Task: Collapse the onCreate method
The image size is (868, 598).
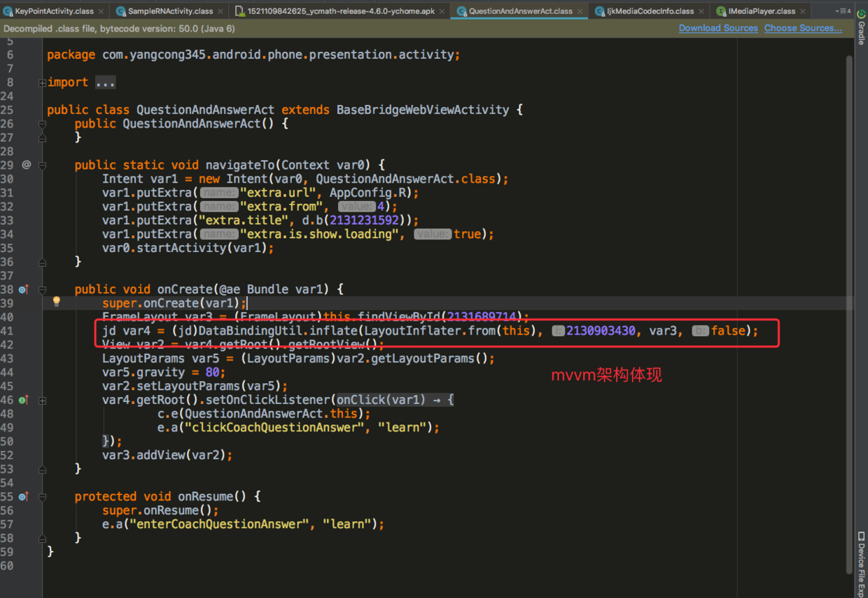Action: point(43,289)
